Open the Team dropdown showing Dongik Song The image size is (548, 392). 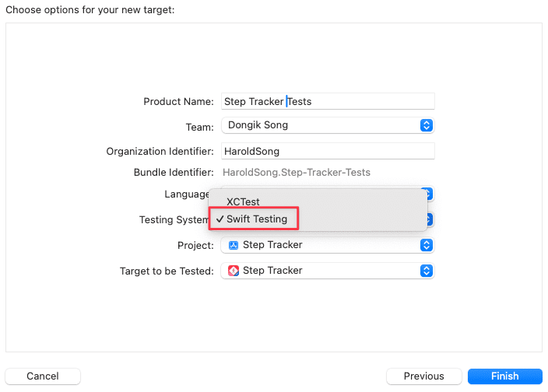328,125
